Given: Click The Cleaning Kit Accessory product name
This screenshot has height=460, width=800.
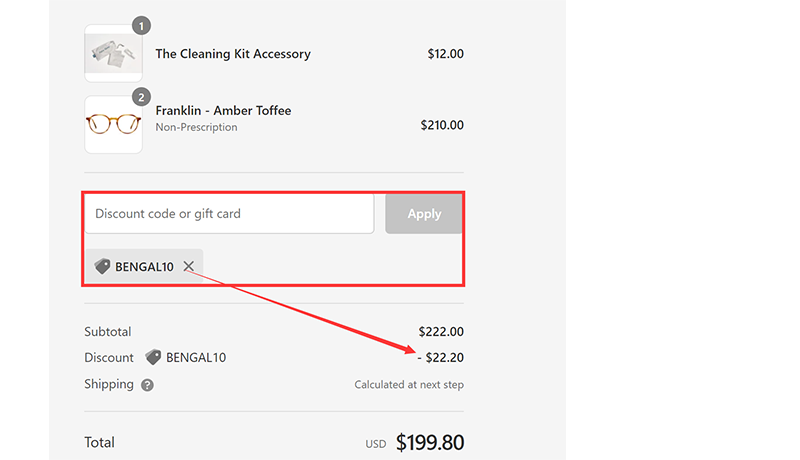Looking at the screenshot, I should click(232, 54).
